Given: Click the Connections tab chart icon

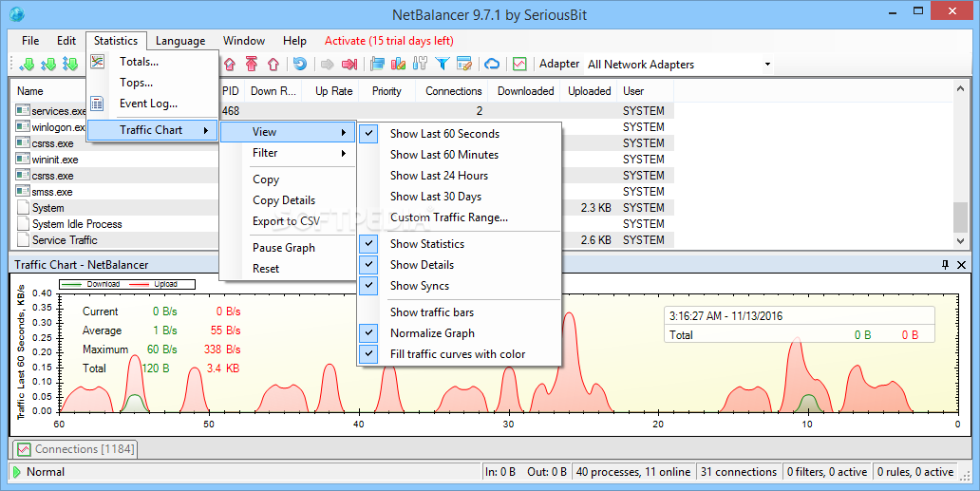Looking at the screenshot, I should (24, 449).
